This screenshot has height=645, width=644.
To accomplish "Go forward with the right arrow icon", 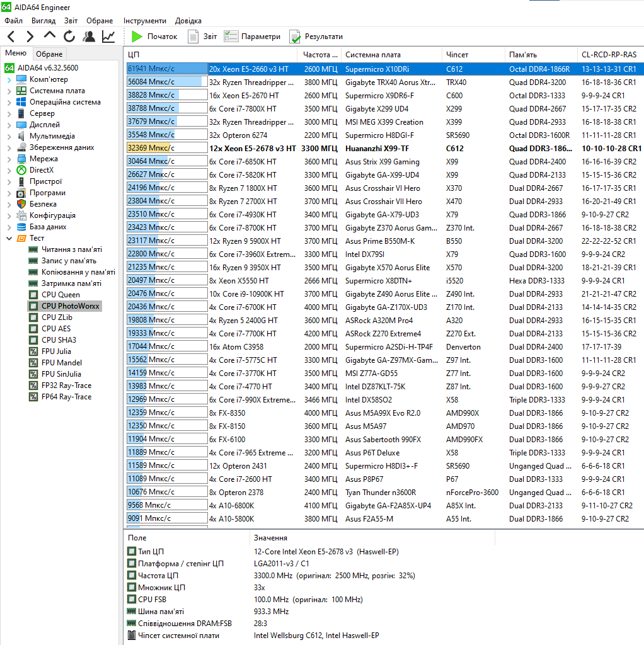I will tap(30, 37).
